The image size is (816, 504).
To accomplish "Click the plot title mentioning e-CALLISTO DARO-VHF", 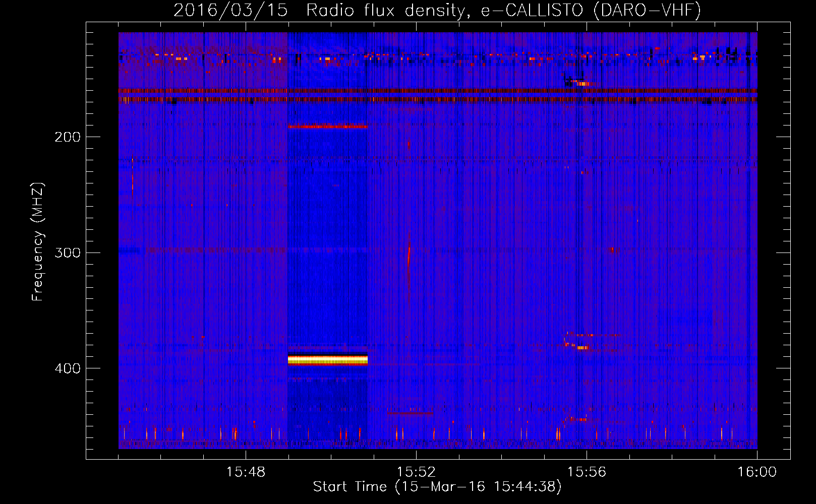I will pyautogui.click(x=437, y=10).
